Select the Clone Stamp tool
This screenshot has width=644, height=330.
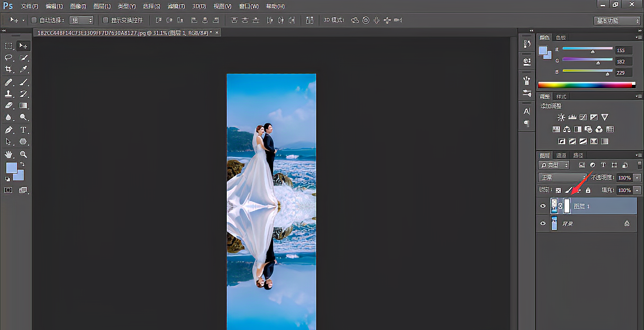click(x=8, y=94)
